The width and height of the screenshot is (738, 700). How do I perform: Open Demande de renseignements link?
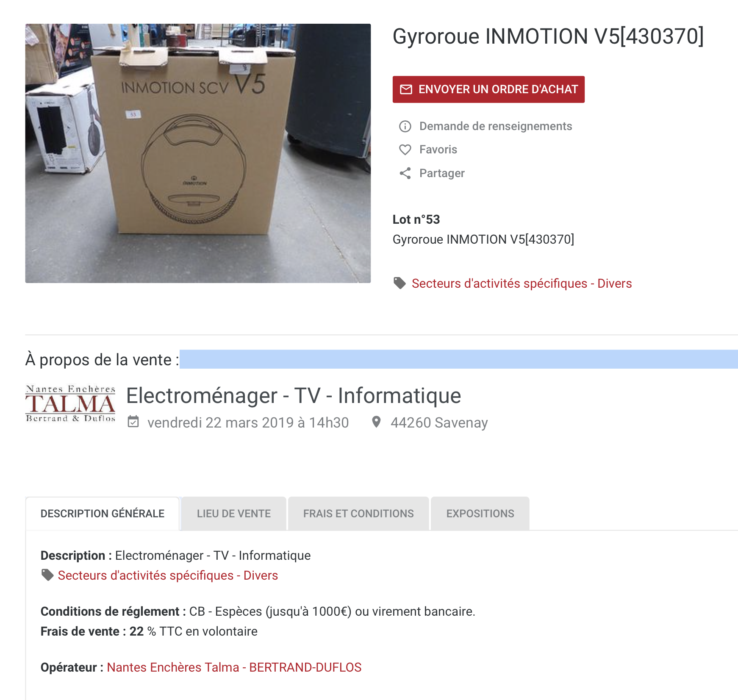click(495, 126)
